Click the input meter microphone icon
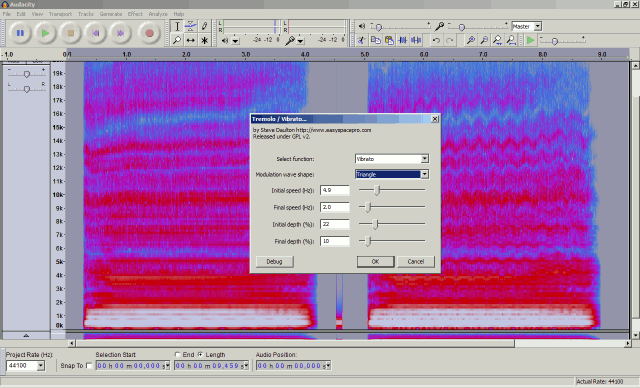 click(289, 40)
